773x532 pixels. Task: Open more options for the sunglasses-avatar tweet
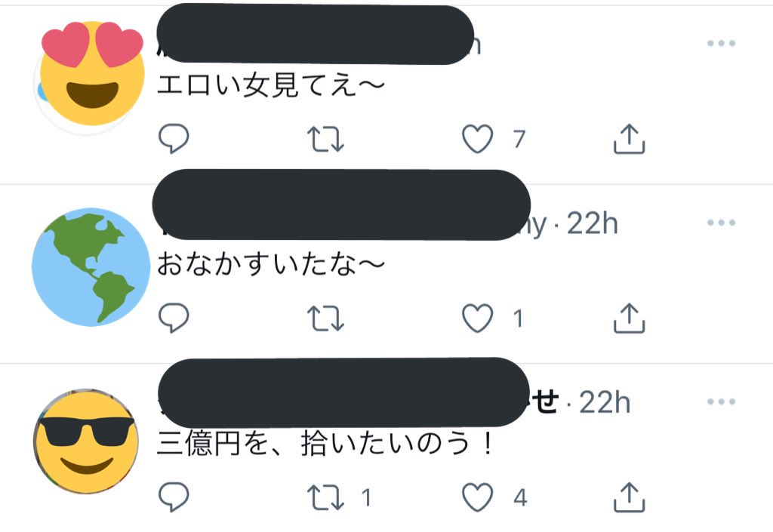click(x=721, y=402)
